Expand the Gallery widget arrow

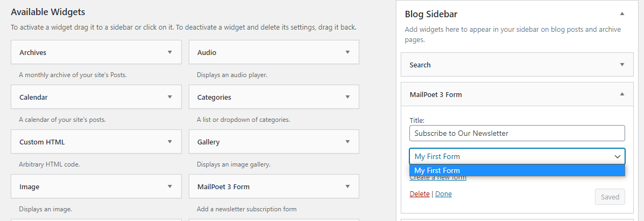coord(347,142)
